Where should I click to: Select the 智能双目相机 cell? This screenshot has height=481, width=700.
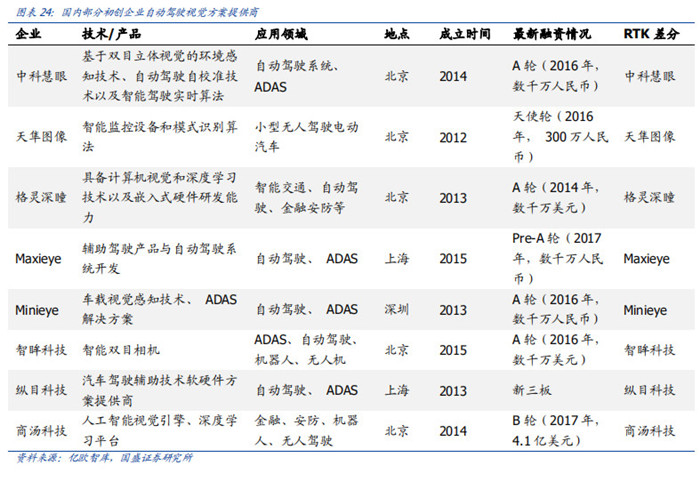pyautogui.click(x=121, y=350)
